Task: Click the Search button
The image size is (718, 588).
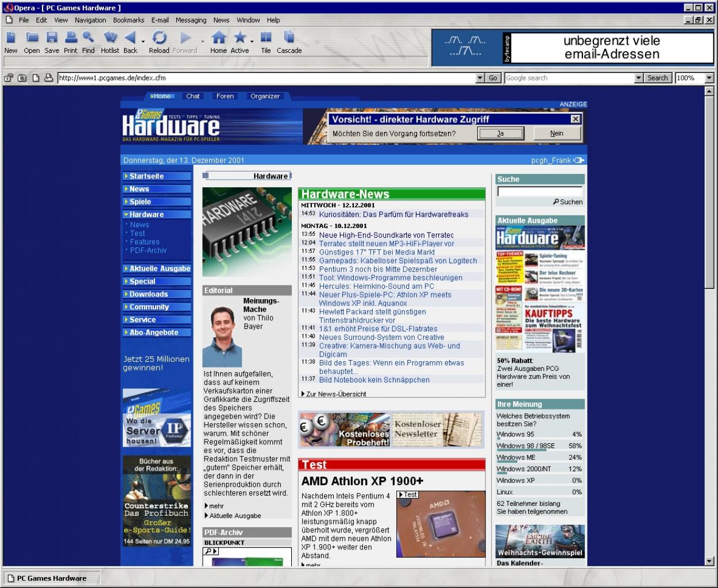Action: pos(657,78)
